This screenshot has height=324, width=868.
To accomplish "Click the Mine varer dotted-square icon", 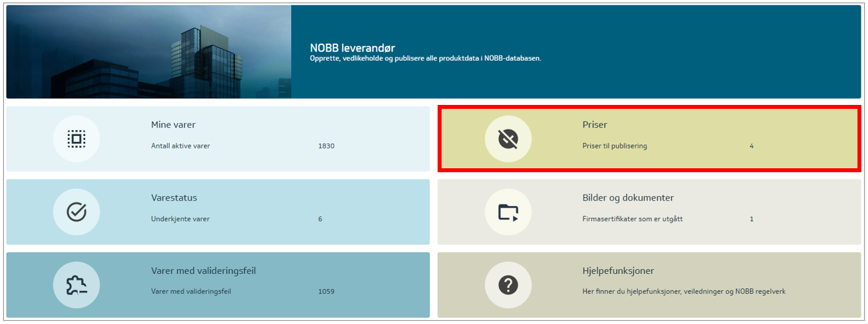I will coord(77,139).
